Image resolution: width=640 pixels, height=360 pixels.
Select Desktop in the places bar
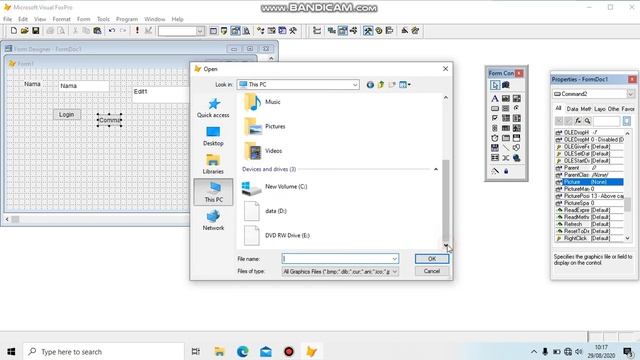pos(213,136)
